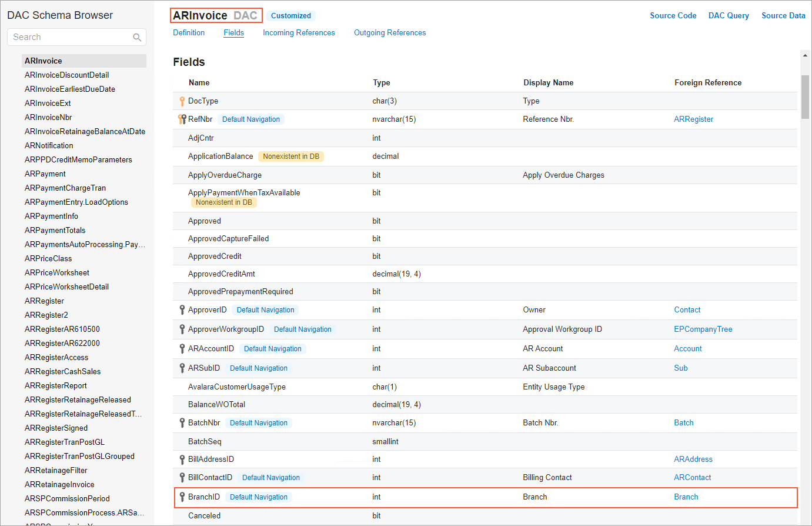Follow the ARRegister foreign reference link
The image size is (812, 526).
(693, 119)
